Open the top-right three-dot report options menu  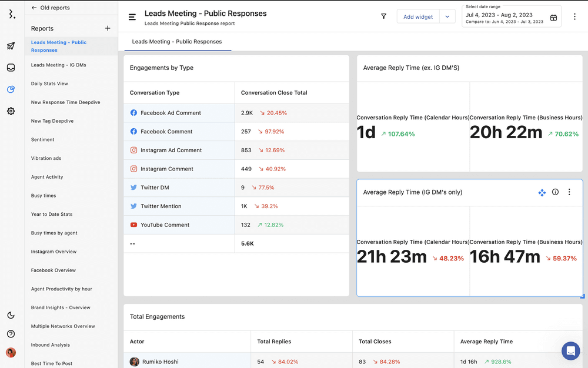[574, 17]
